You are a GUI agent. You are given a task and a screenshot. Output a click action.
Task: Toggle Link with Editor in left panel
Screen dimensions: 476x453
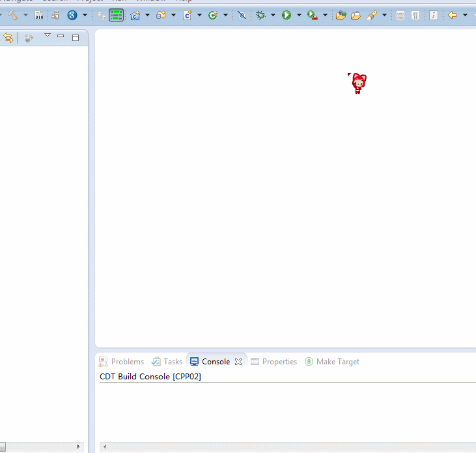pos(8,38)
